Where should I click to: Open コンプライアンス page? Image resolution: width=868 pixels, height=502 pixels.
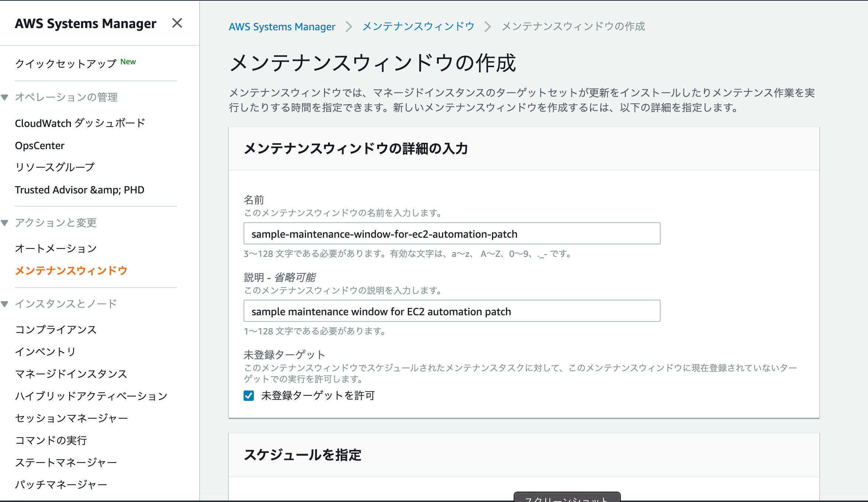click(x=56, y=330)
